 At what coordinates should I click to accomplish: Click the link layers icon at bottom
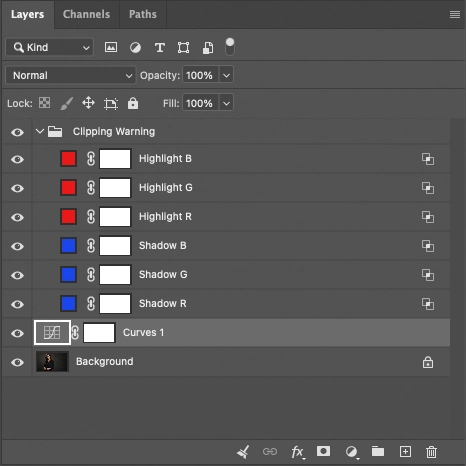(x=270, y=452)
